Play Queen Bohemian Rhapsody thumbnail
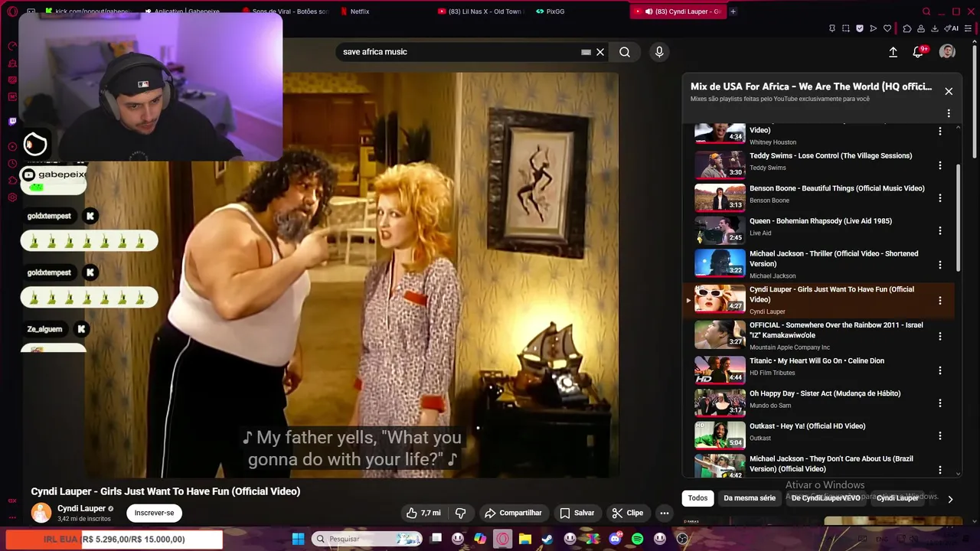 [720, 230]
